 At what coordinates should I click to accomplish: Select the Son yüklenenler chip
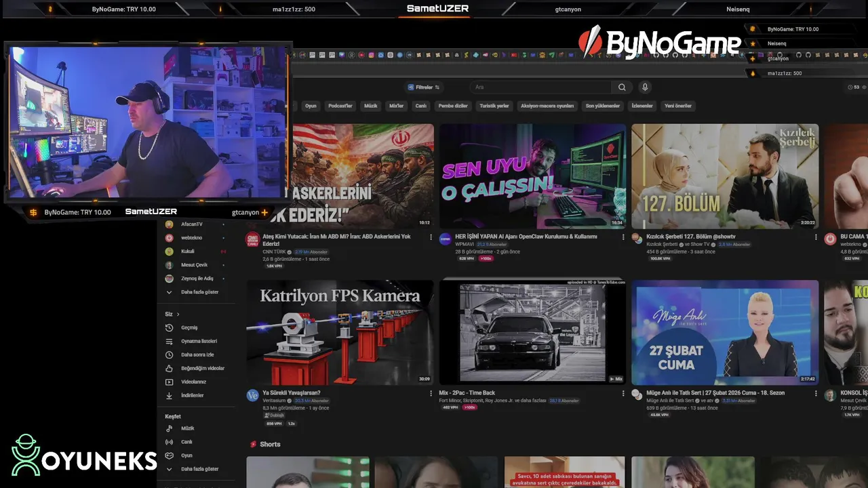603,106
